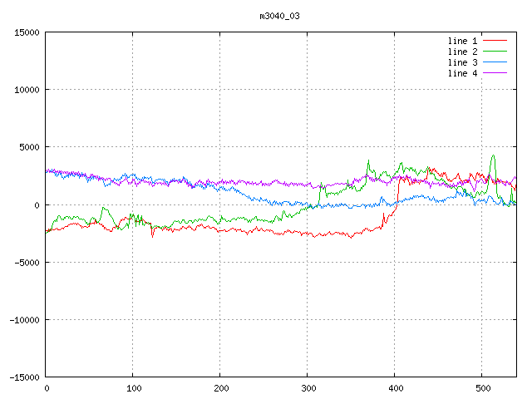Click the 100 x-axis tick label

[132, 388]
